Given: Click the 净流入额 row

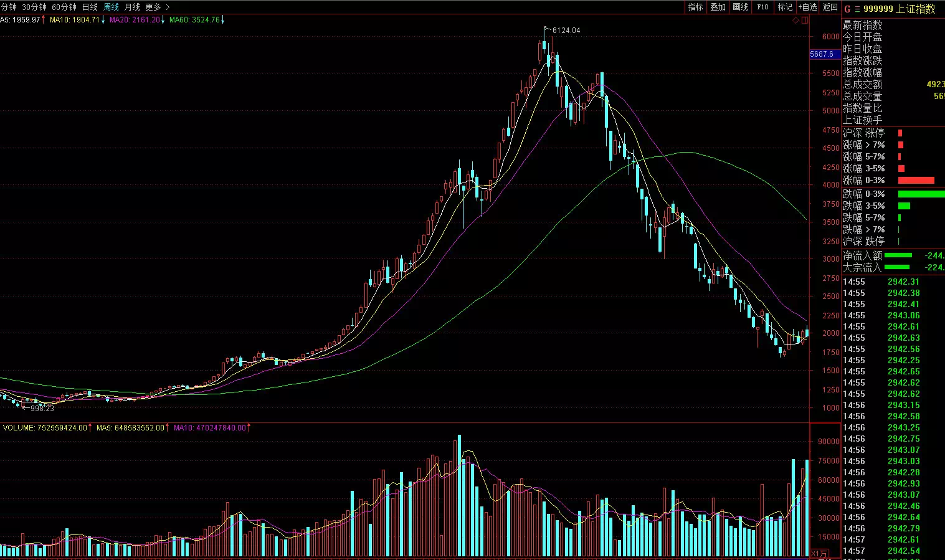Looking at the screenshot, I should pyautogui.click(x=893, y=255).
